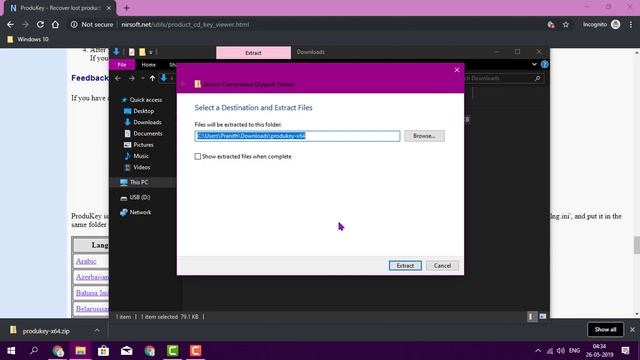Click the web page's vertical scrollbar thumb

636,245
